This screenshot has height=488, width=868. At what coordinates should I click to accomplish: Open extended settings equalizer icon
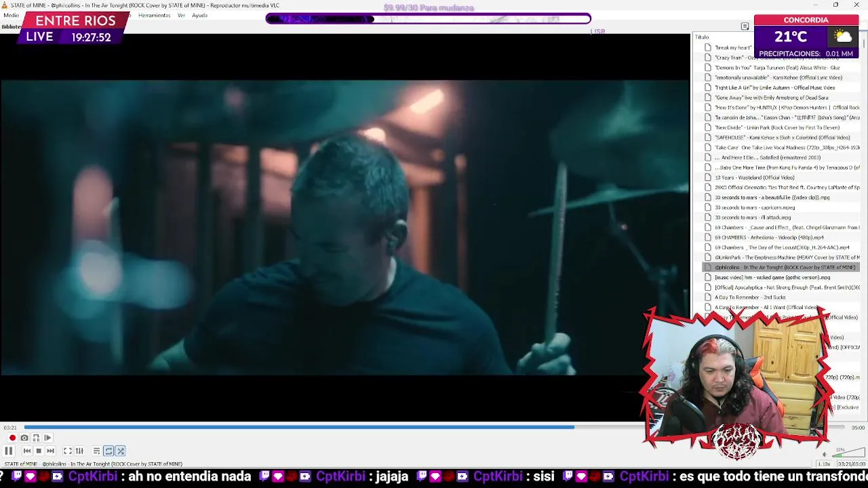[x=79, y=451]
